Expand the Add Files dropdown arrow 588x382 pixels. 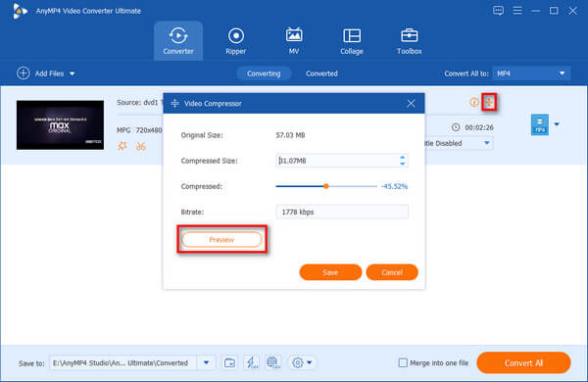[72, 73]
